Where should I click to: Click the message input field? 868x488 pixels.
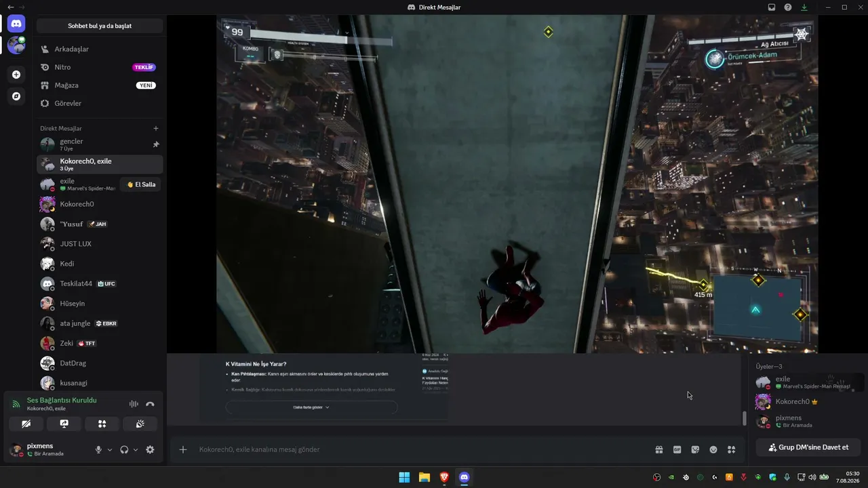[420, 449]
